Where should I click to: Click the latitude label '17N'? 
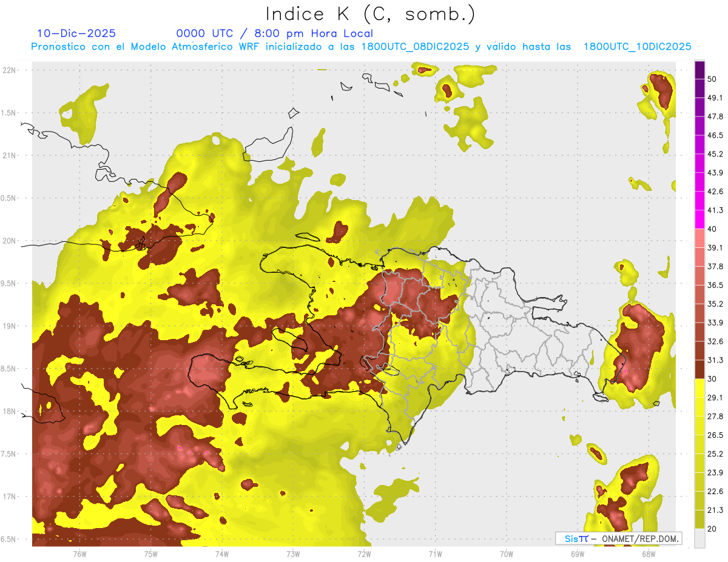10,497
